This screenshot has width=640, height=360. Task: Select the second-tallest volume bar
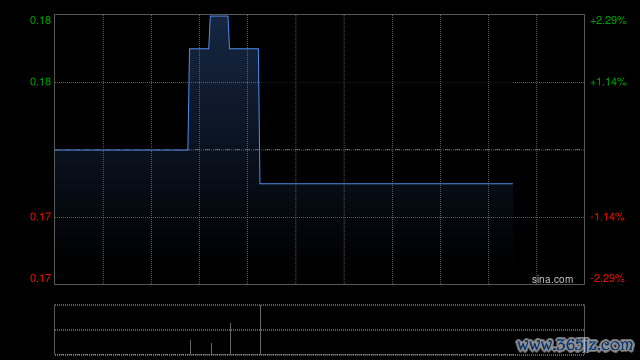[x=231, y=339]
